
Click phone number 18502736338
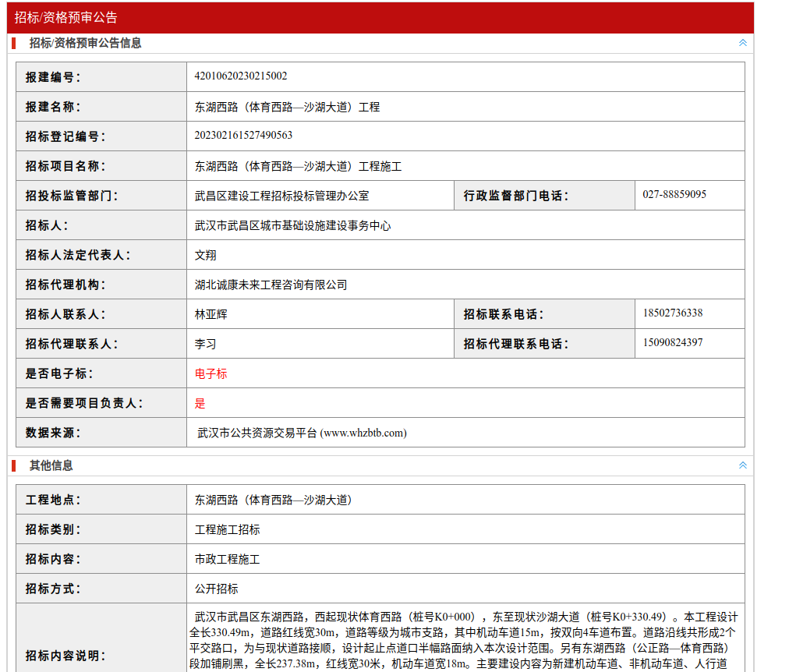(x=673, y=313)
